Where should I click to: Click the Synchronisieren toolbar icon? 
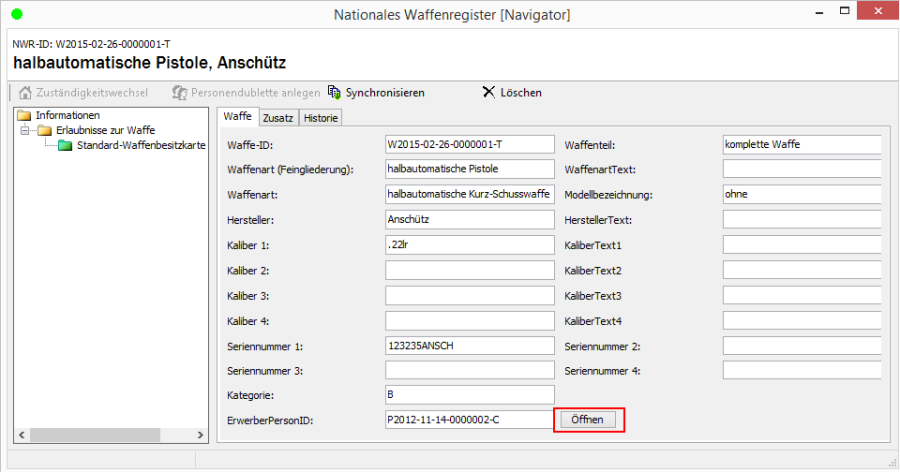coord(334,92)
